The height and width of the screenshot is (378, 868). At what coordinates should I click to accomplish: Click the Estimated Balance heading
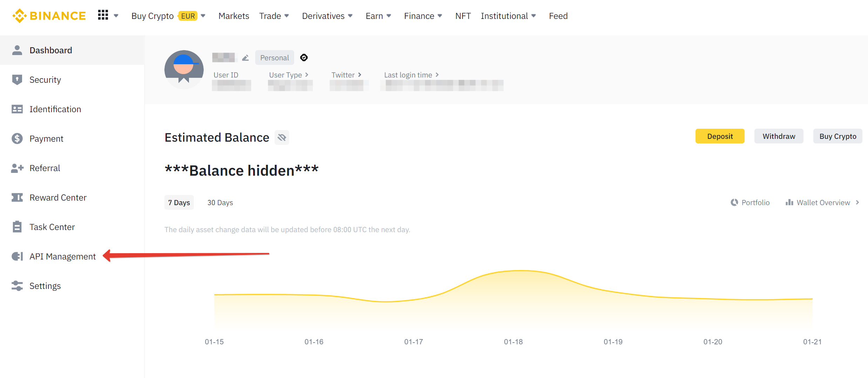click(217, 137)
